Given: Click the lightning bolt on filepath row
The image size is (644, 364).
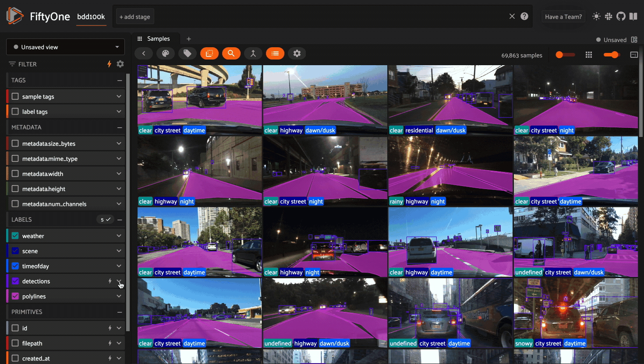Looking at the screenshot, I should tap(110, 343).
